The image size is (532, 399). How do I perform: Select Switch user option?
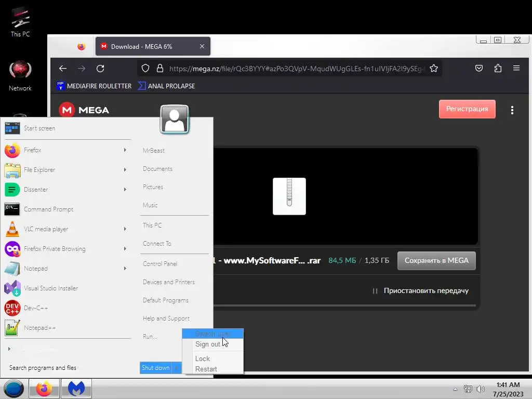(212, 334)
